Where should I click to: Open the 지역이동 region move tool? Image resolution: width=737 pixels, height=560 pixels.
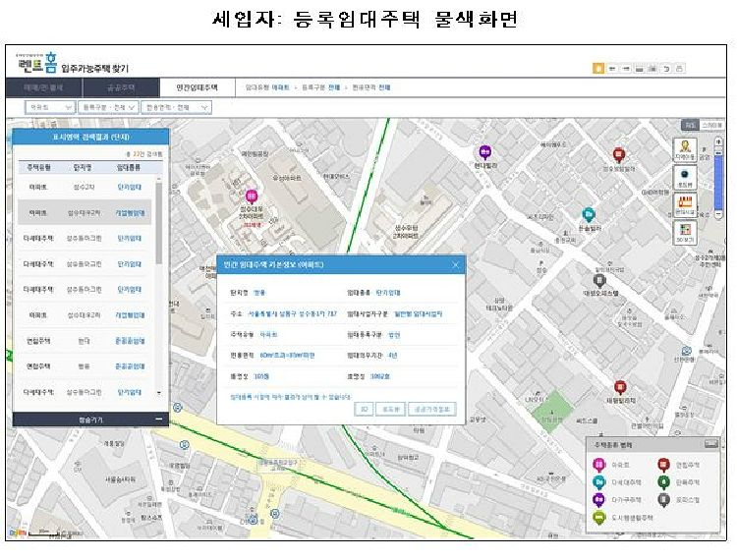(685, 147)
